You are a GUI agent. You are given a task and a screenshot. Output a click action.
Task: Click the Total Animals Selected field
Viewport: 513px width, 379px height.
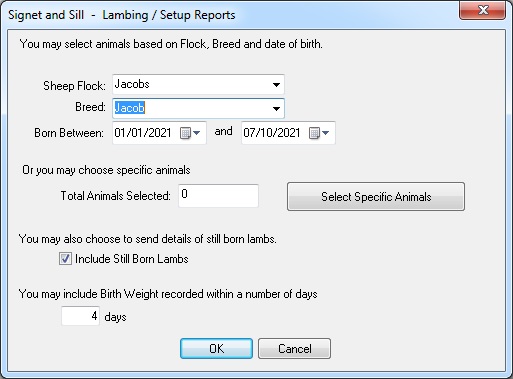[x=218, y=196]
